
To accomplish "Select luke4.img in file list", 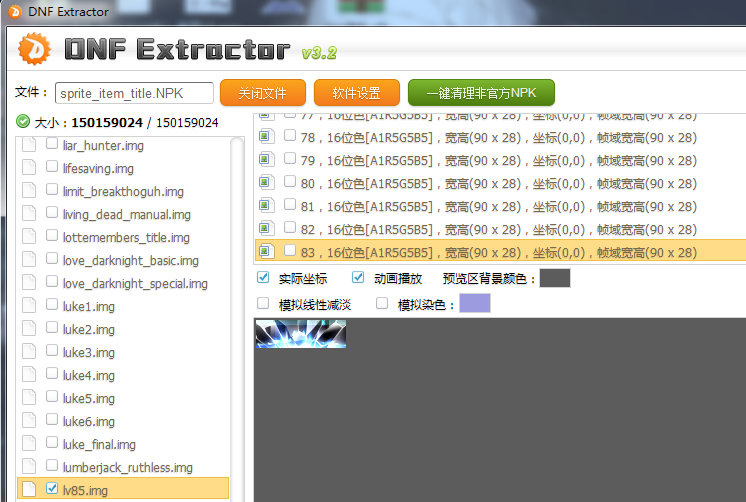I will 89,375.
